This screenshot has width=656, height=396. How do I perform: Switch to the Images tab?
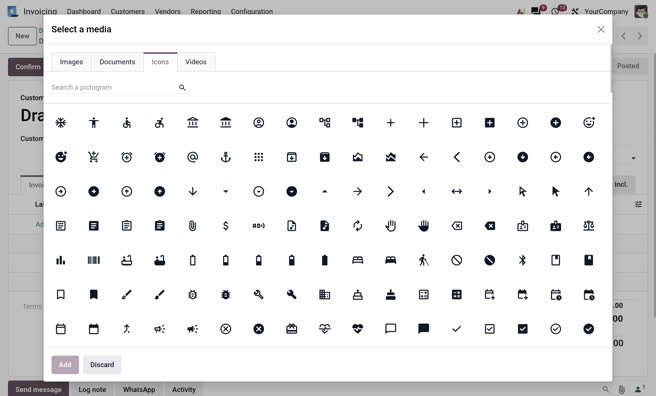point(71,61)
